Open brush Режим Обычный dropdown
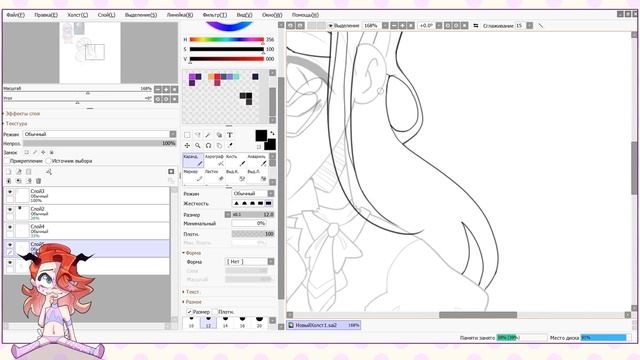The height and width of the screenshot is (360, 640). (253, 193)
